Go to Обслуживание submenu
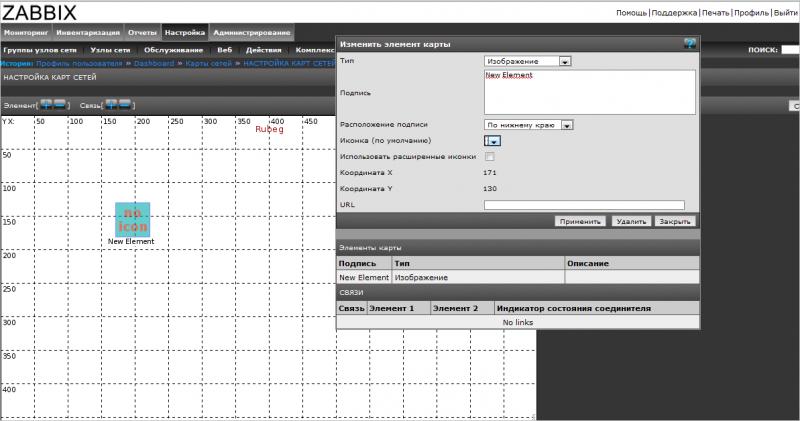The image size is (800, 421). pyautogui.click(x=173, y=50)
